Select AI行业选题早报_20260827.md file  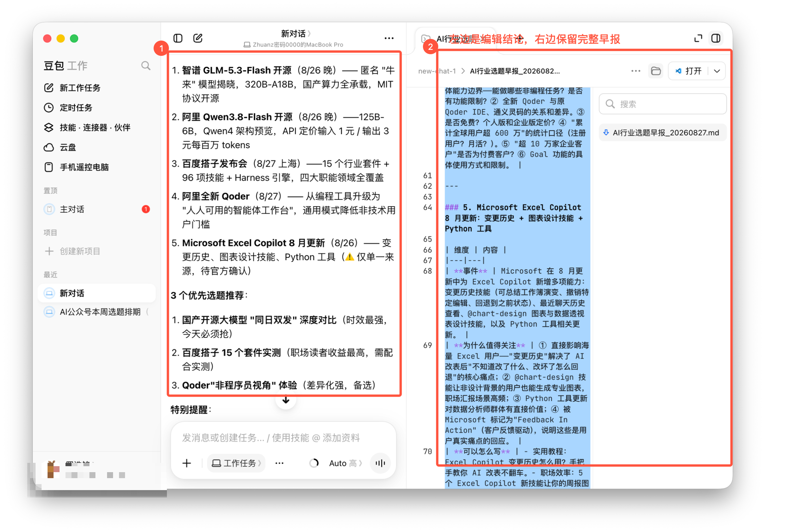[x=663, y=133]
